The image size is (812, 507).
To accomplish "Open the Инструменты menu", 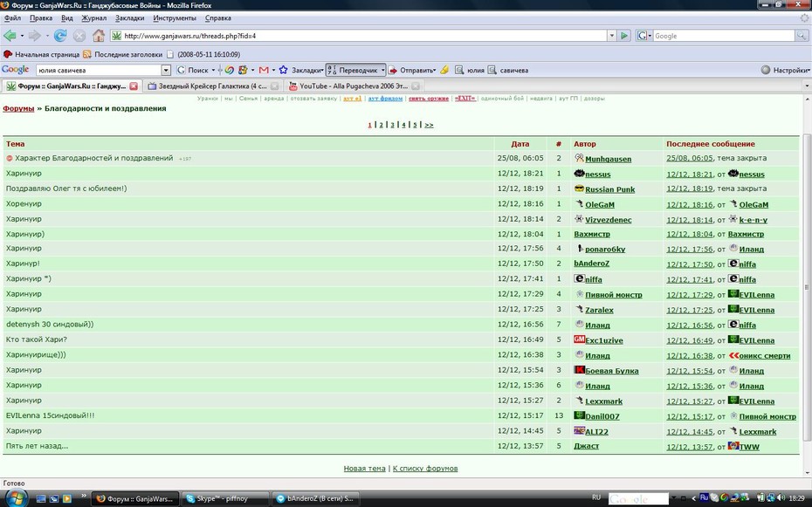I will (175, 18).
